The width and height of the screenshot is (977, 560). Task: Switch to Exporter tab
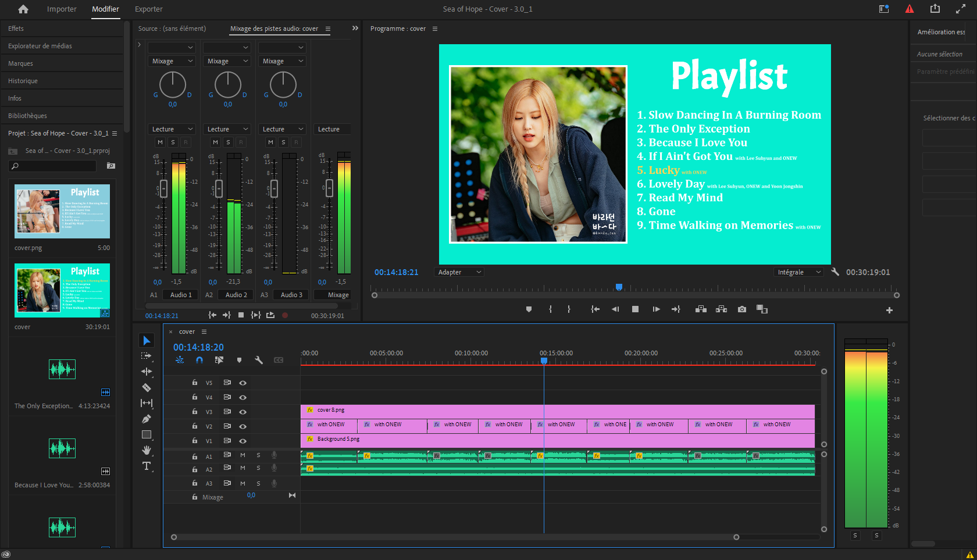pyautogui.click(x=149, y=9)
